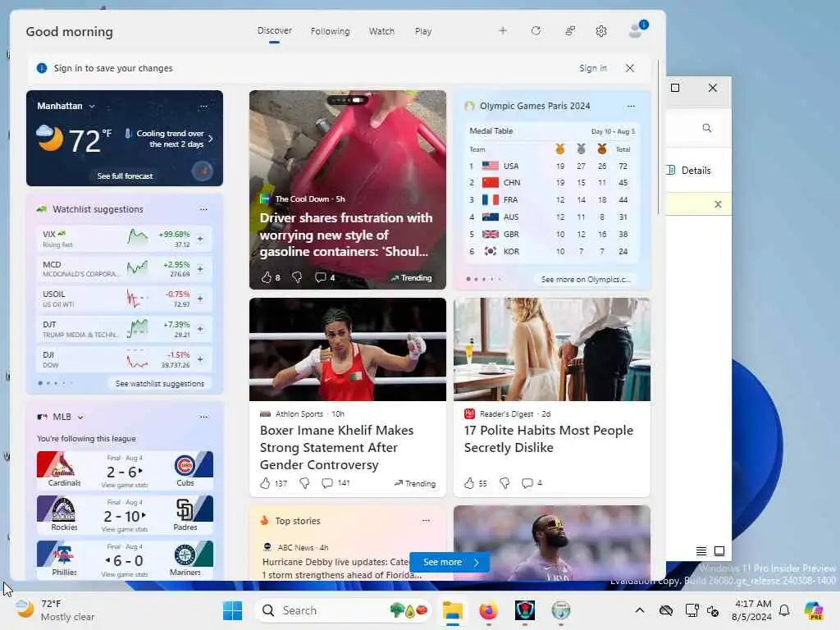840x630 pixels.
Task: Open the personalization icon beside the settings gear
Action: tap(570, 31)
